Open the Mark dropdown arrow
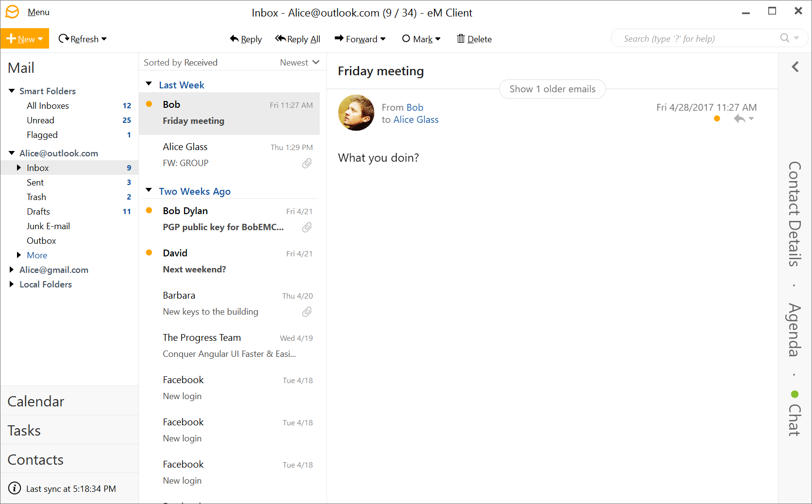 [438, 39]
